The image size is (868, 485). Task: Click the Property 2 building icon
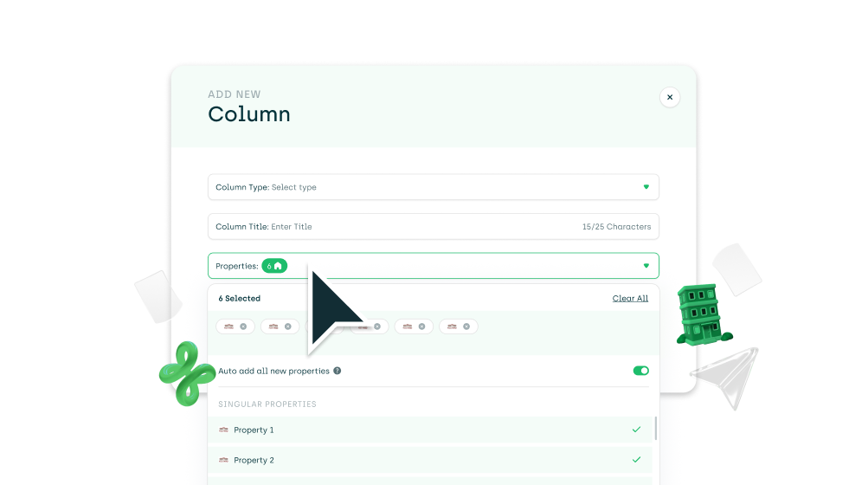click(x=223, y=460)
